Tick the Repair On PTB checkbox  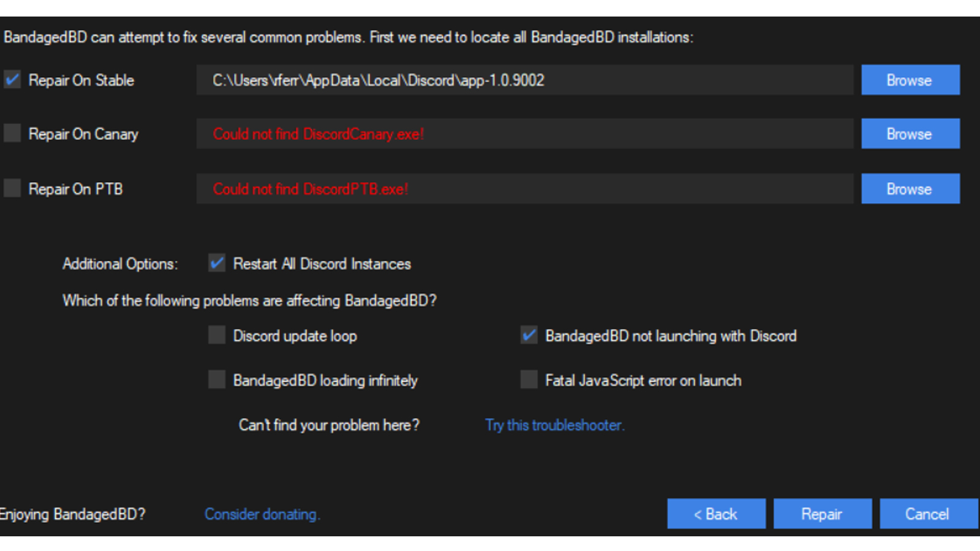(x=12, y=188)
